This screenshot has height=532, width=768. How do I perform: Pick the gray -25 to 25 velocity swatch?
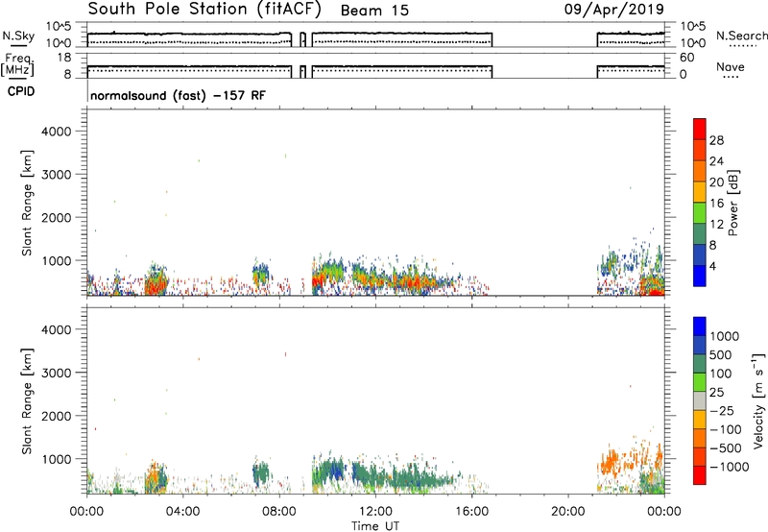pos(700,400)
